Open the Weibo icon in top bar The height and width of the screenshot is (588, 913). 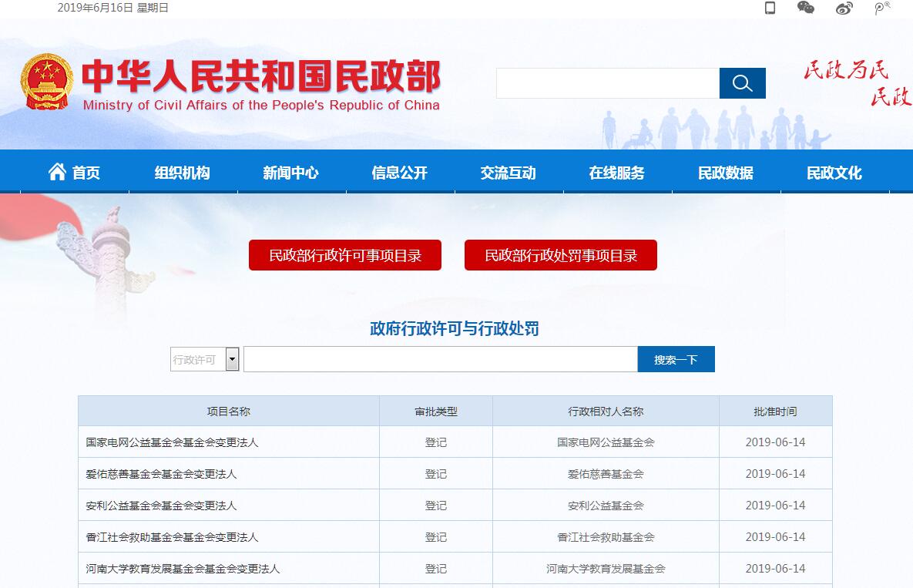[844, 8]
